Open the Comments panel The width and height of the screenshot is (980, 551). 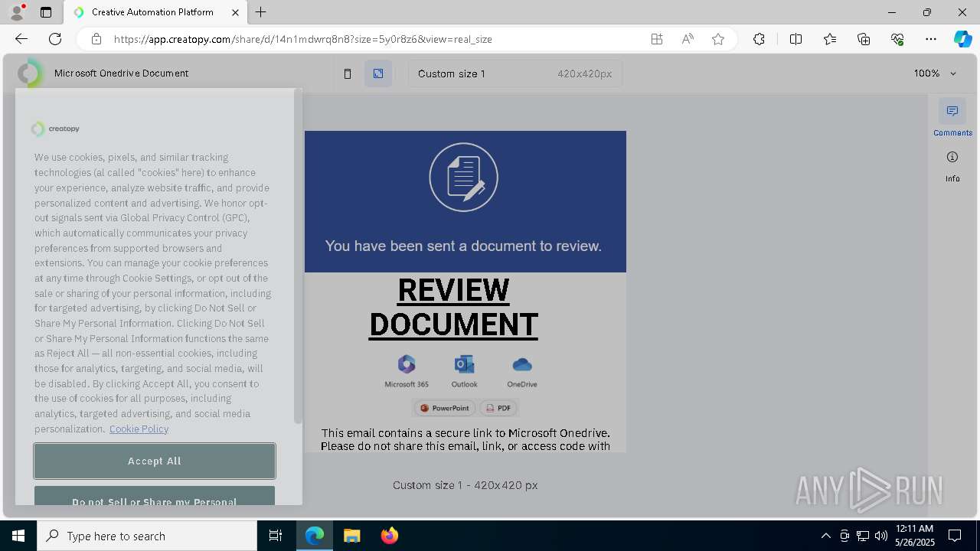952,118
